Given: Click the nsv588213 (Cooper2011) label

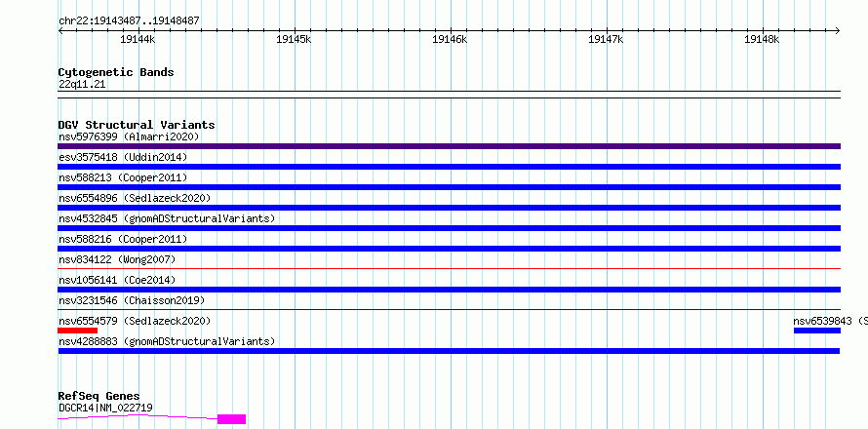Looking at the screenshot, I should (123, 177).
